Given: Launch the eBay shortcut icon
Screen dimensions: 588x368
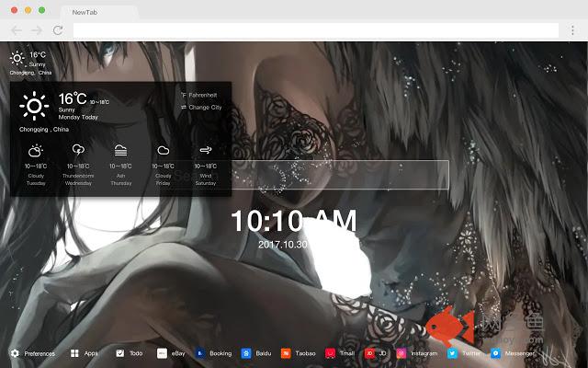Looking at the screenshot, I should click(x=163, y=353).
